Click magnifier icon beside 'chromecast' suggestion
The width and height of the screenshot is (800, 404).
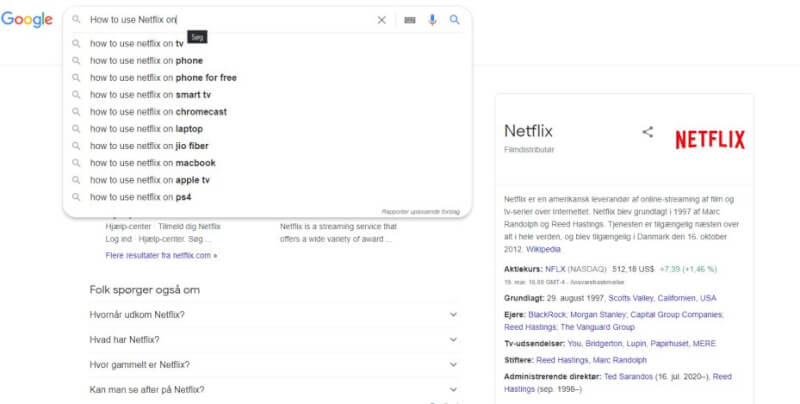[x=76, y=112]
